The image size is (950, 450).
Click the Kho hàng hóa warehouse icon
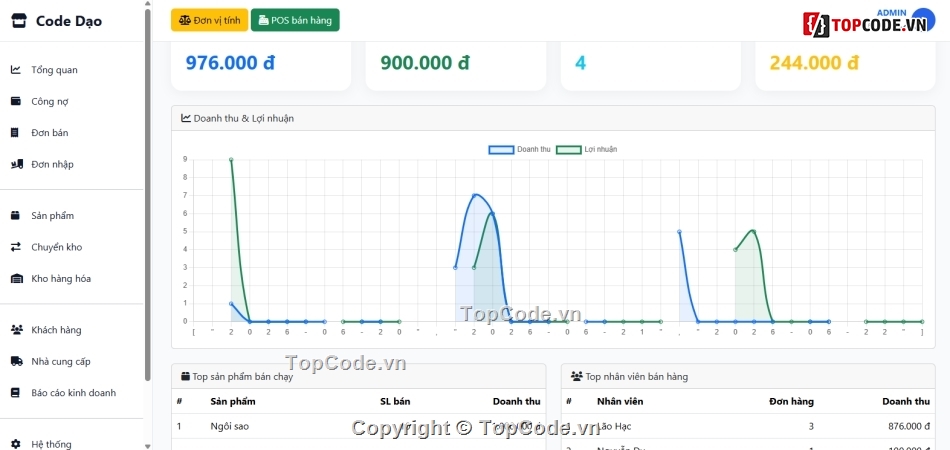click(x=17, y=279)
